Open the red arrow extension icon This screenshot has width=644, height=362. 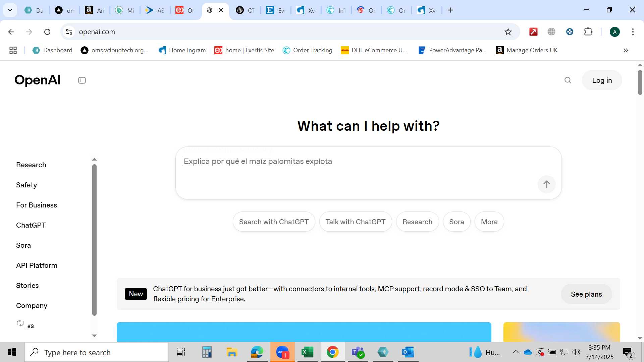tap(533, 32)
